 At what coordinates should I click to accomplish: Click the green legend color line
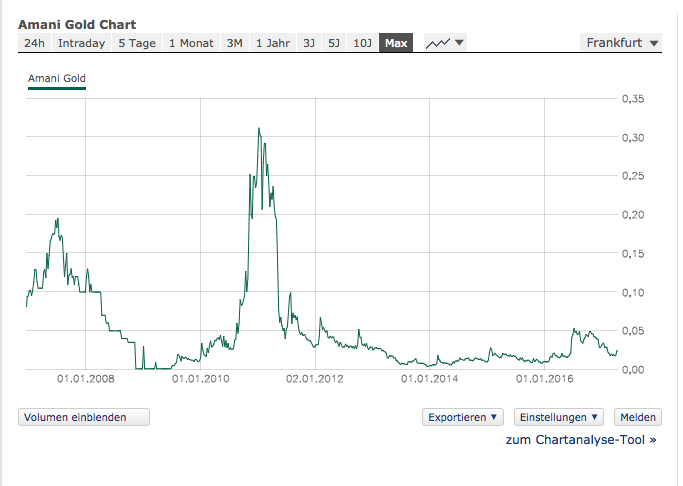tap(57, 88)
